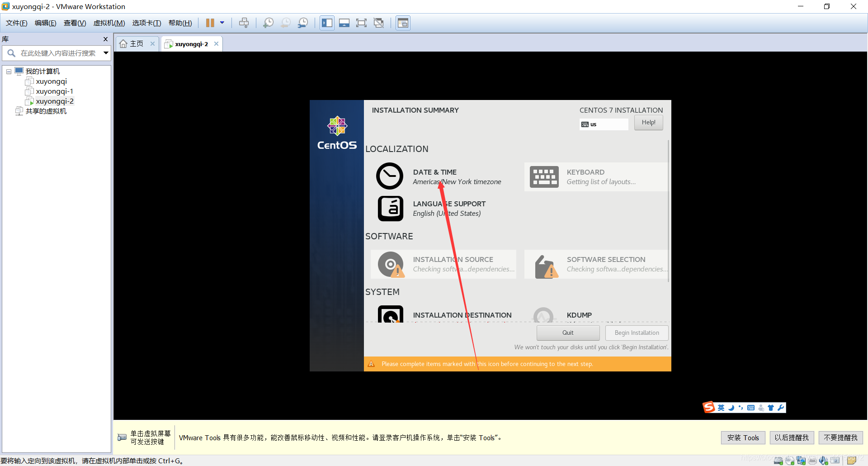Open SOFTWARE SELECTION settings
868x466 pixels.
pyautogui.click(x=596, y=264)
